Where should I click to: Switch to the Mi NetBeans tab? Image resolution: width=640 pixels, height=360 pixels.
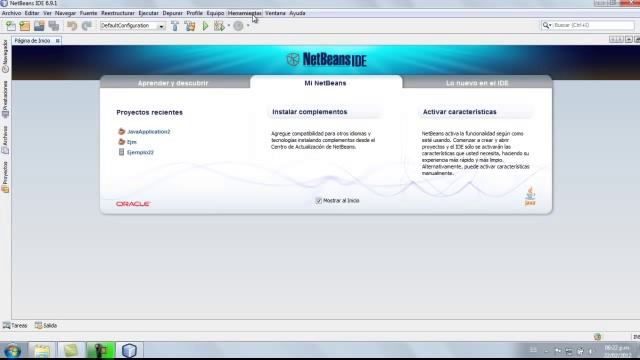tap(325, 83)
